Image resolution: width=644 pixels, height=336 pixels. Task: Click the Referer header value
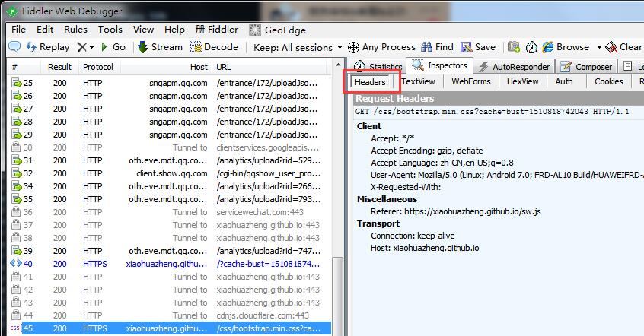472,211
